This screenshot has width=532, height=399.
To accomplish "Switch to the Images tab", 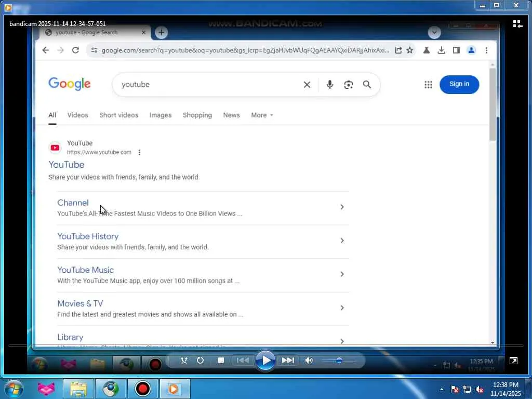I will pyautogui.click(x=161, y=115).
